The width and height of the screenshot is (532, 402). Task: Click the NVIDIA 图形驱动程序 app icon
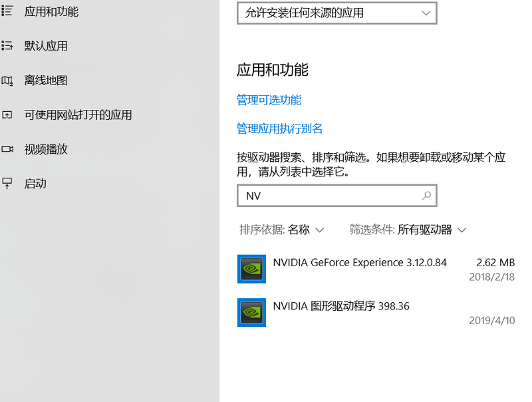pyautogui.click(x=251, y=312)
